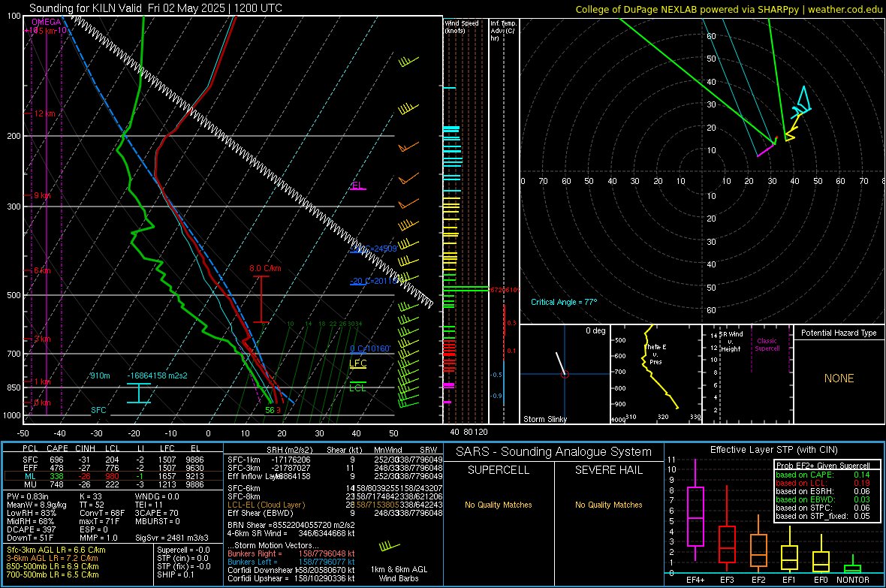Click the SUPERCELL column header
886x588 pixels.
pyautogui.click(x=499, y=470)
